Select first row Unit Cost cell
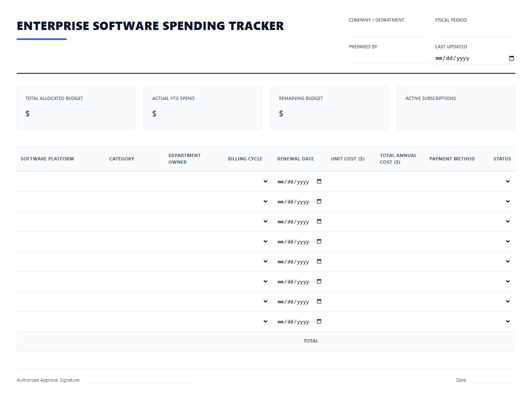The height and width of the screenshot is (400, 532). (351, 182)
